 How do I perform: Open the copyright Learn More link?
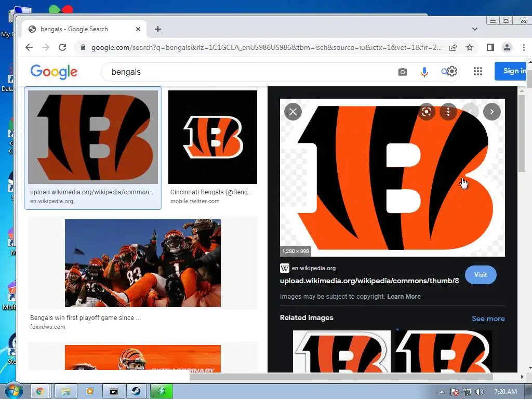(404, 297)
